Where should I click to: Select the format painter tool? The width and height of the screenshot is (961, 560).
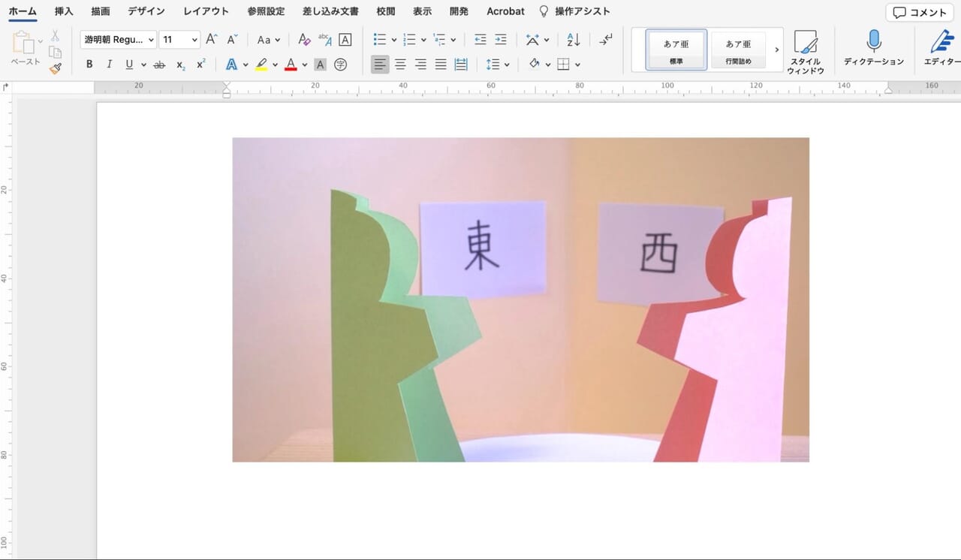(56, 68)
